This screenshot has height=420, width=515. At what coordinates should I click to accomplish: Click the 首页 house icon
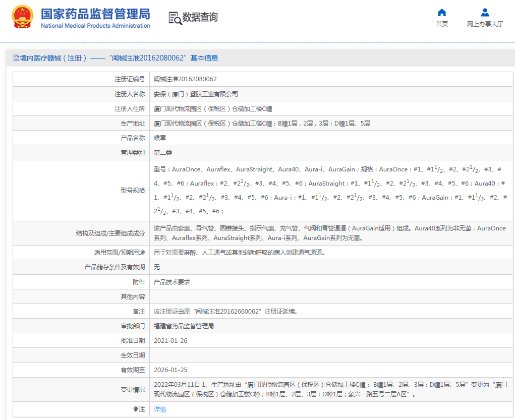pos(442,13)
